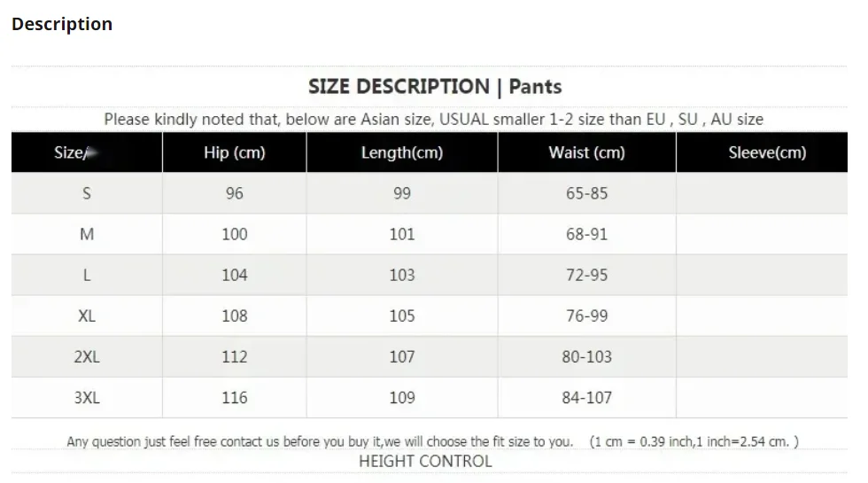
Task: Select the 3XL size row label
Action: point(87,397)
